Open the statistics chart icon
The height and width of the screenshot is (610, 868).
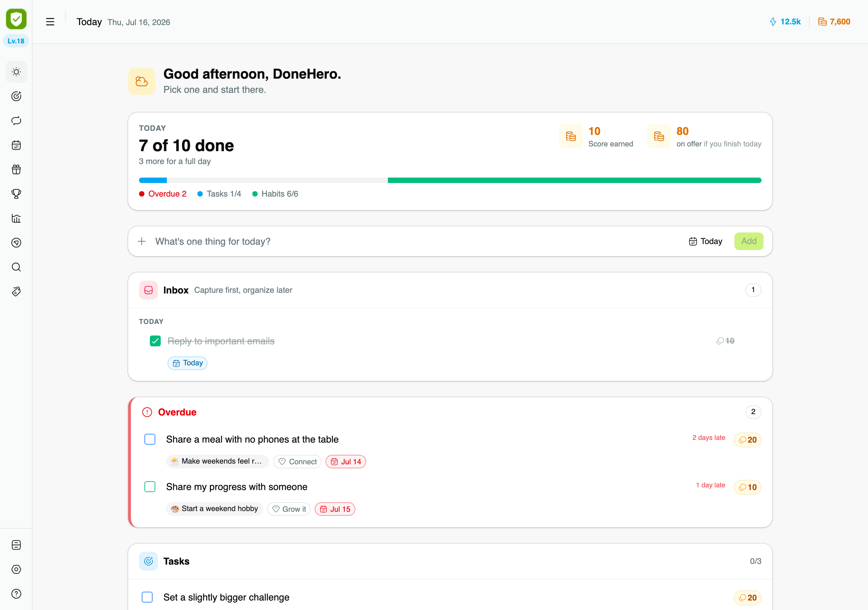pos(16,219)
